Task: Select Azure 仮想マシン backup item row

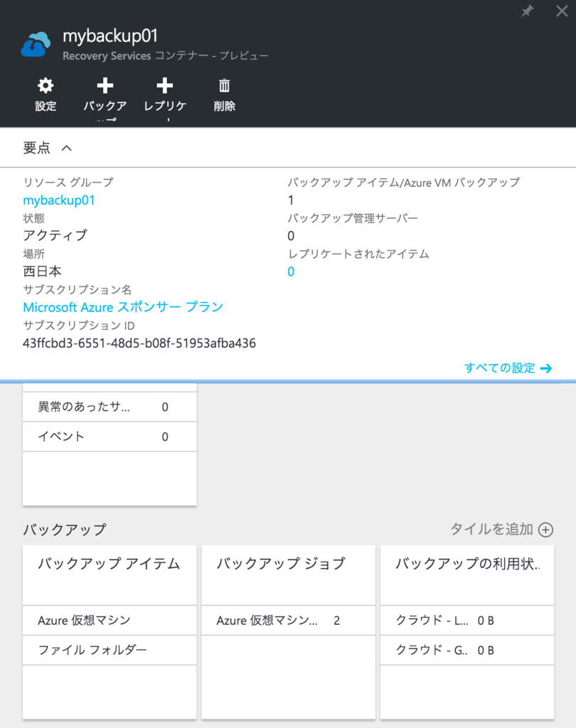Action: (110, 620)
